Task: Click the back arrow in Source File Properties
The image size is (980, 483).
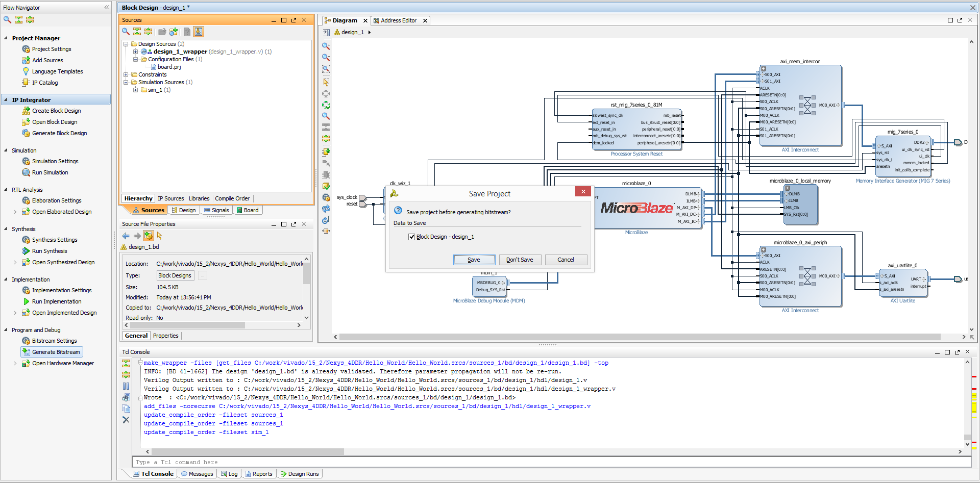Action: [126, 236]
